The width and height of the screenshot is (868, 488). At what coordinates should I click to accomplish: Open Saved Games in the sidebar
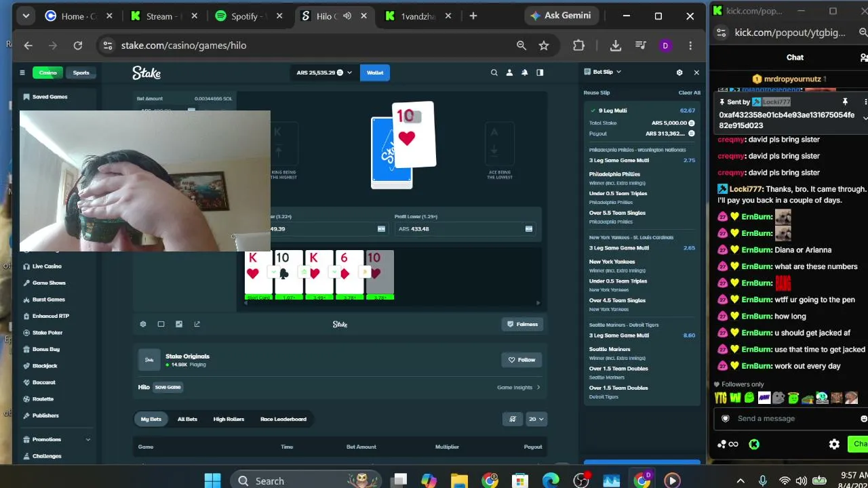(50, 97)
